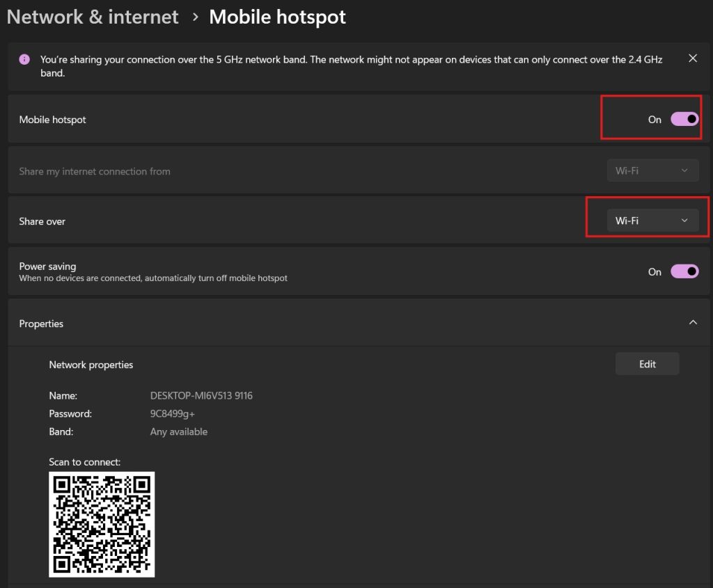Viewport: 713px width, 588px height.
Task: Turn off the Mobile hotspot toggle
Action: 684,119
